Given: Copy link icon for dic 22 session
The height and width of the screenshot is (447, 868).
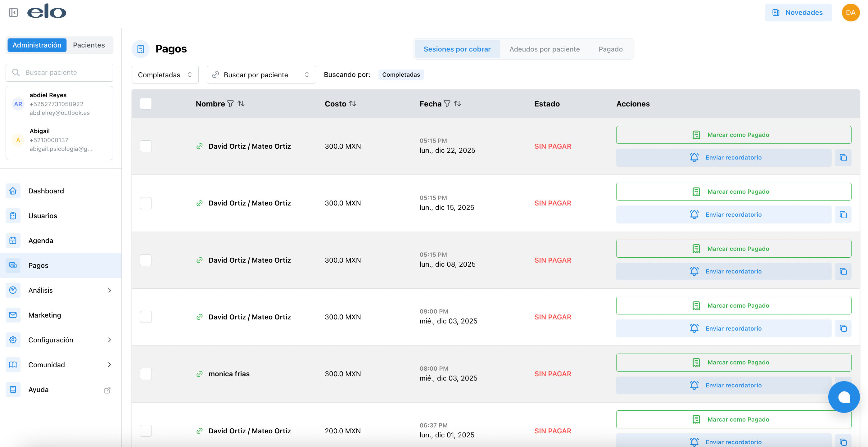Looking at the screenshot, I should coord(843,158).
